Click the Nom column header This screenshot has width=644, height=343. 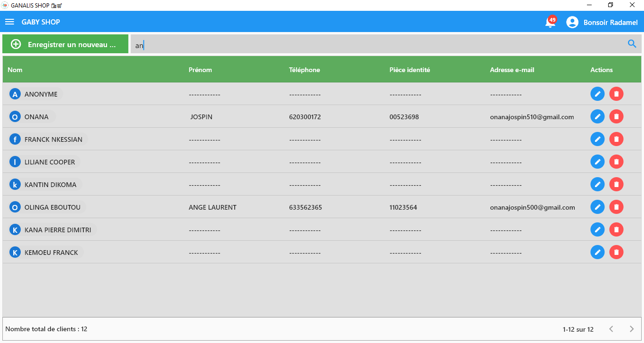click(15, 70)
